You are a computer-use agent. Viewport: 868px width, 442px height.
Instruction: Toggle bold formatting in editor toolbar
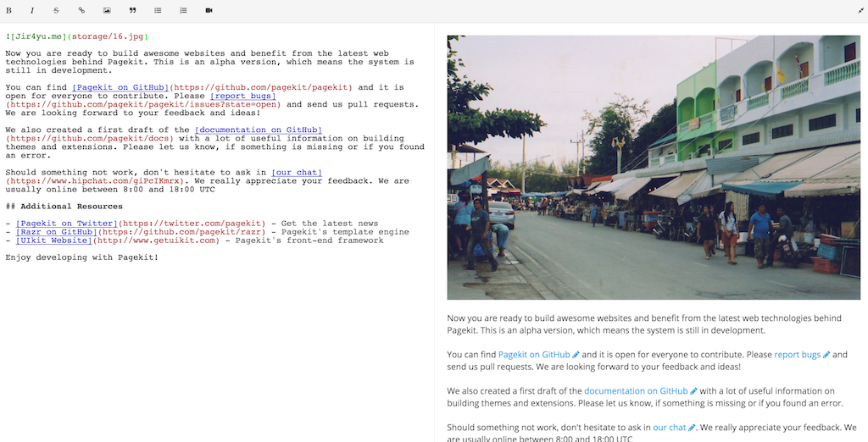point(8,10)
